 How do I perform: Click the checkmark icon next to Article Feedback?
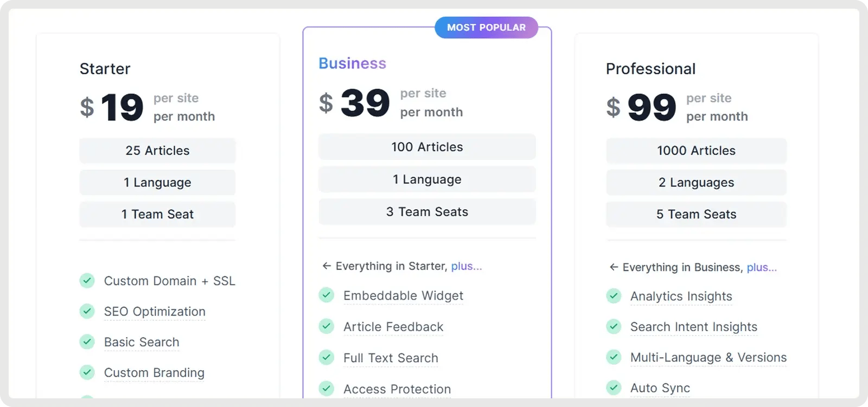click(326, 326)
